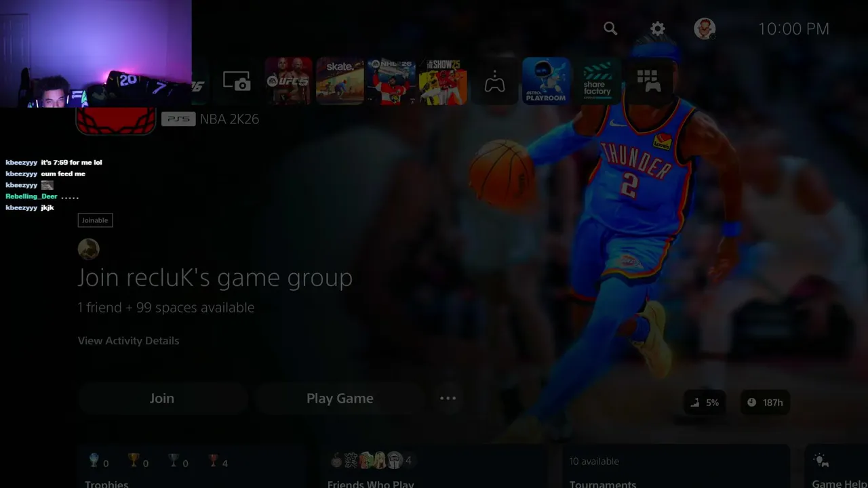The image size is (868, 488).
Task: Click the Joinable tag
Action: tap(95, 220)
